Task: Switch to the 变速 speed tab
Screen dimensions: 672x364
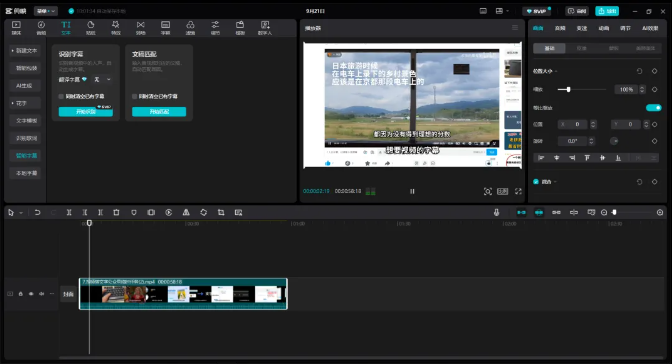Action: pos(582,28)
